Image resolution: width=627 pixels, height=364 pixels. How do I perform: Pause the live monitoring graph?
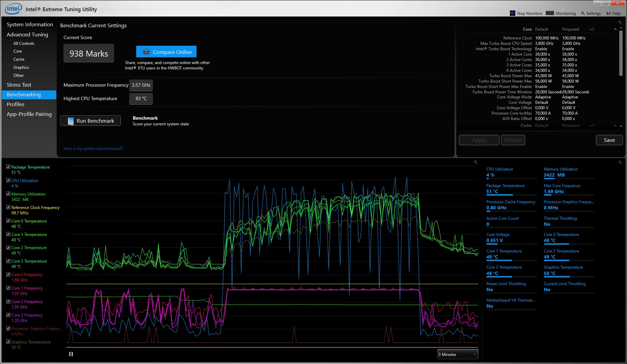tap(71, 354)
